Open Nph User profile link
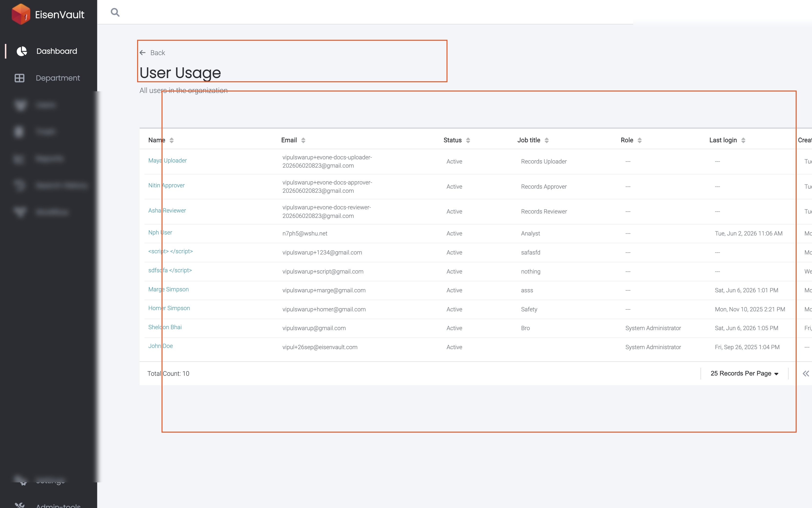Viewport: 812px width, 508px height. [160, 233]
